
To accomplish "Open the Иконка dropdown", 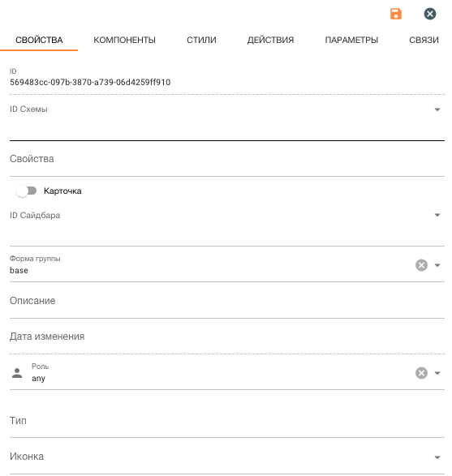I will click(x=437, y=457).
